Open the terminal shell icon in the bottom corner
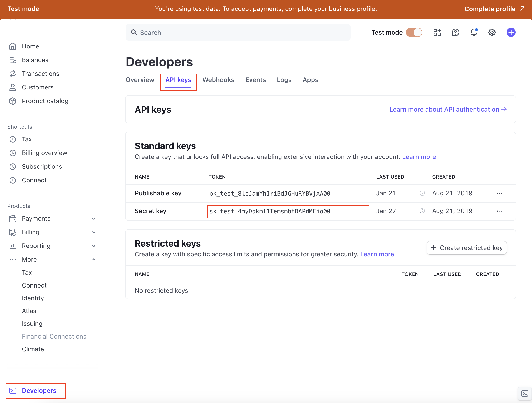This screenshot has height=403, width=532. point(524,394)
